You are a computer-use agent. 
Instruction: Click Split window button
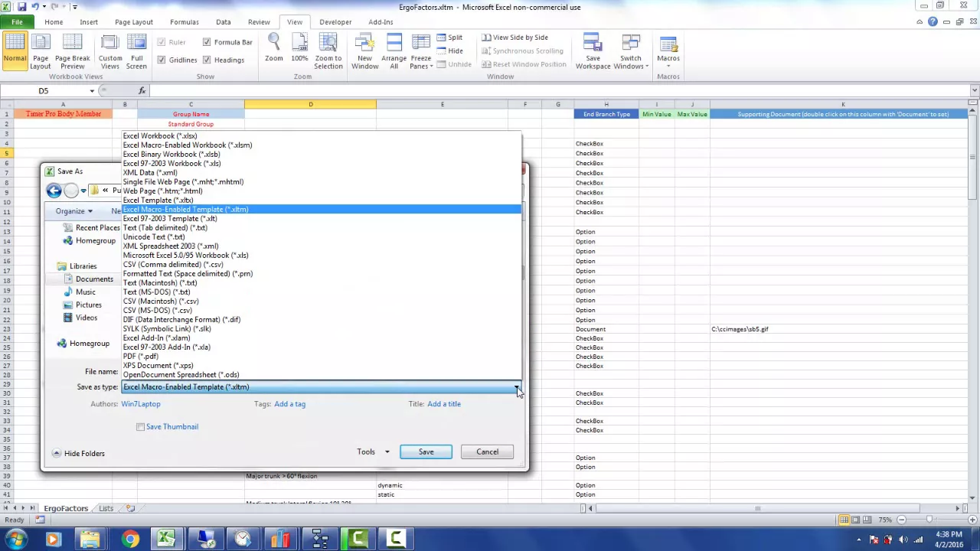449,37
